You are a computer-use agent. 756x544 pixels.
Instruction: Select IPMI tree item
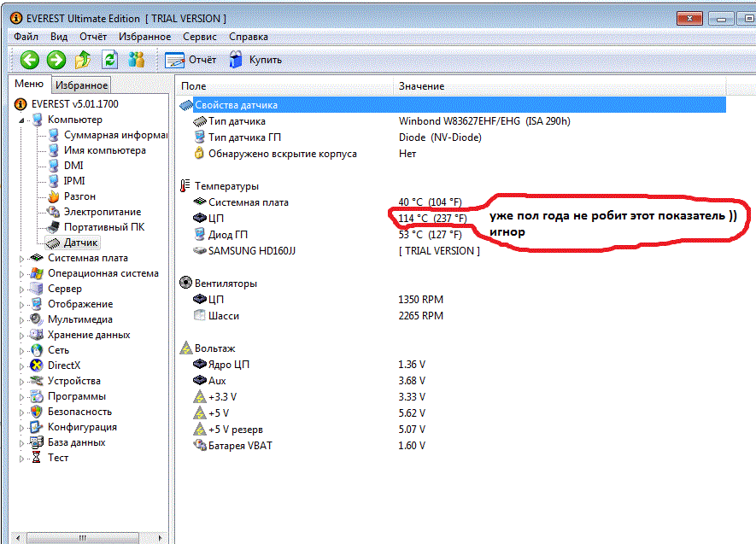pos(74,181)
